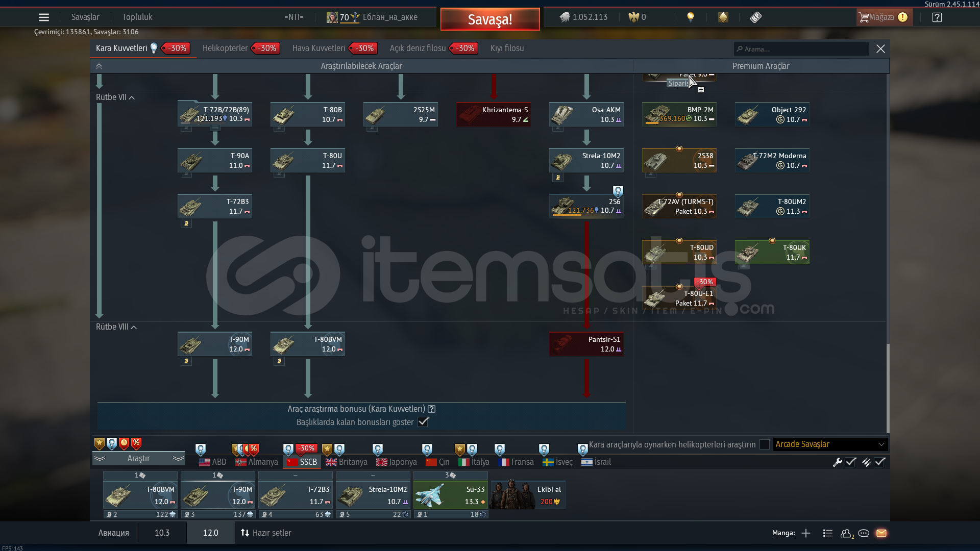Click the bonus lightbulb marker above 2S6
980x551 pixels.
618,191
